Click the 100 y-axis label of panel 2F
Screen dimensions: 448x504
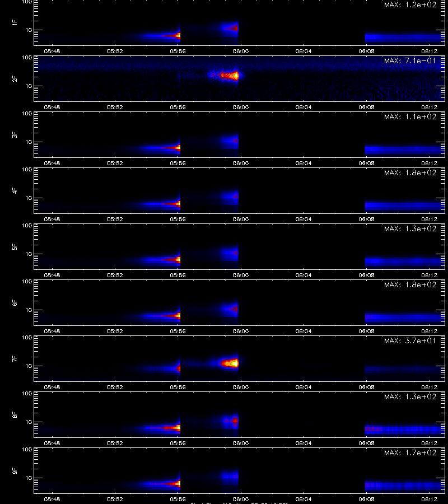coord(27,58)
